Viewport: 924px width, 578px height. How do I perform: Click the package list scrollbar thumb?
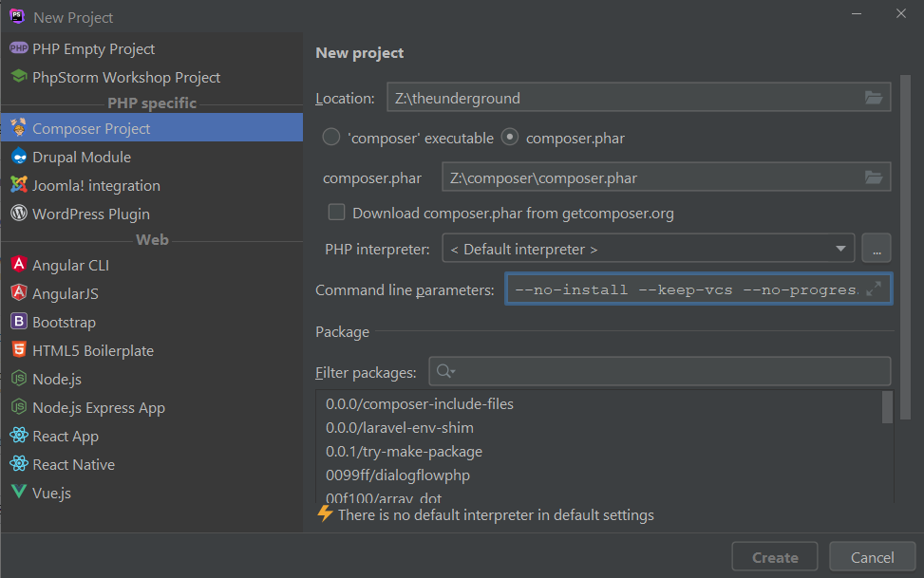(x=888, y=407)
